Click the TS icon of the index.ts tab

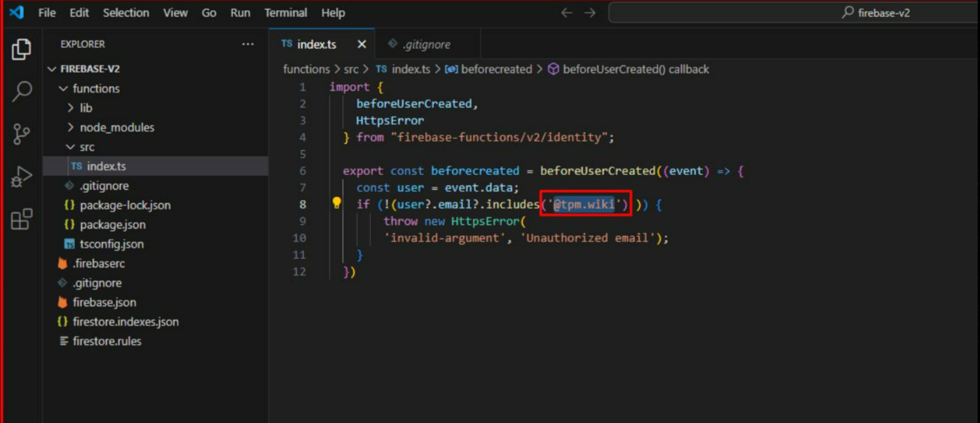point(287,44)
